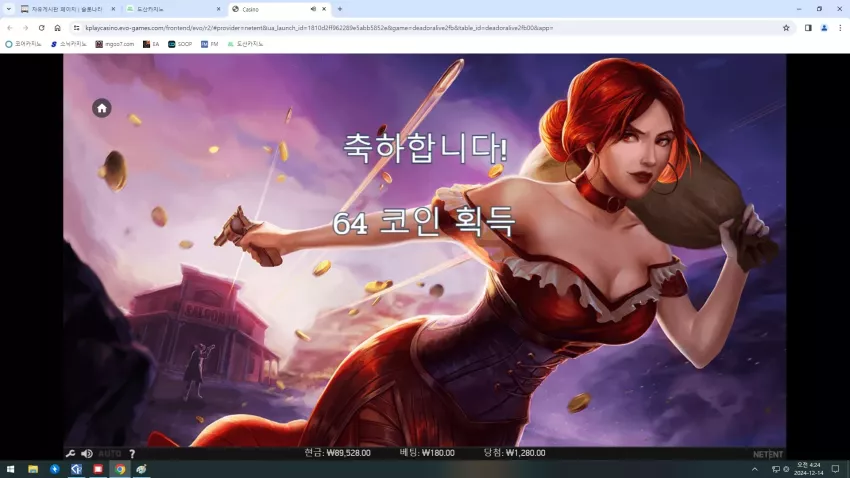Open the SOOP bookmark
The image size is (850, 478).
point(180,44)
